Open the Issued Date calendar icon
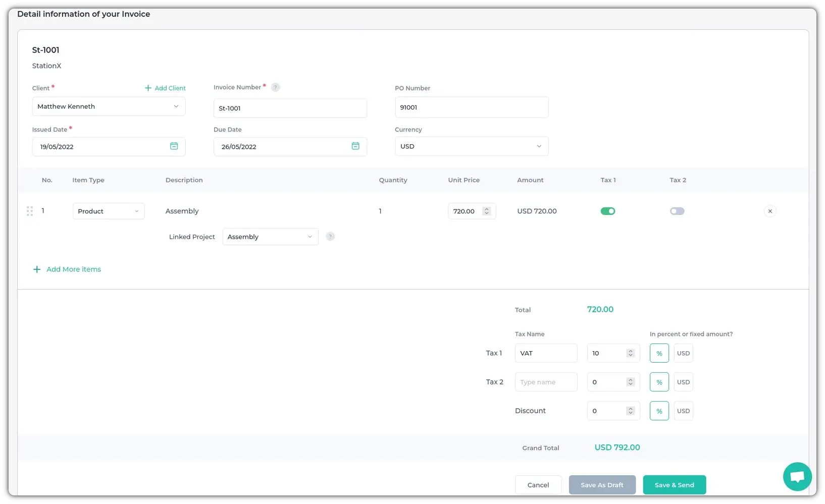This screenshot has width=825, height=504. click(x=174, y=146)
